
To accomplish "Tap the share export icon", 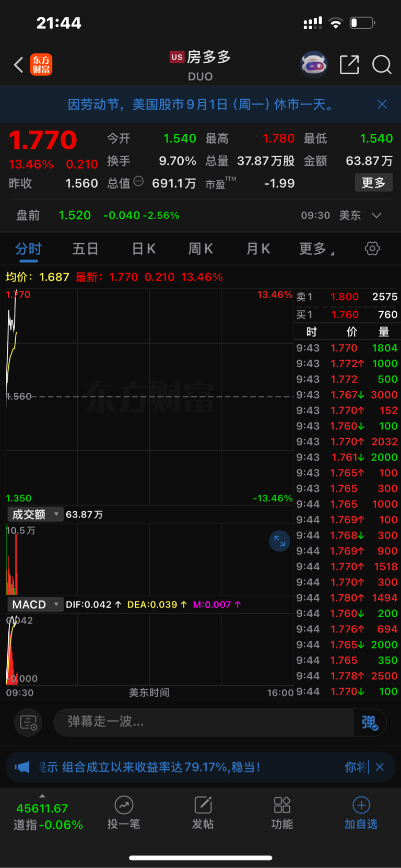I will coord(349,65).
